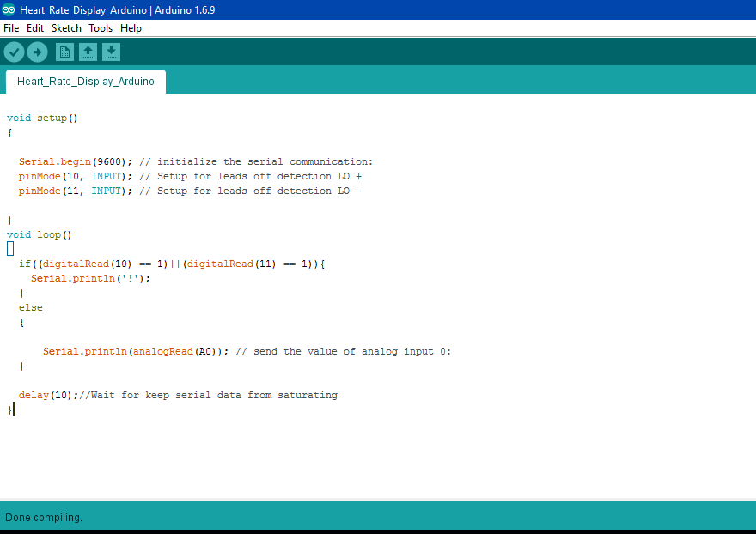
Task: Click the 'void setup()' line
Action: coord(42,118)
